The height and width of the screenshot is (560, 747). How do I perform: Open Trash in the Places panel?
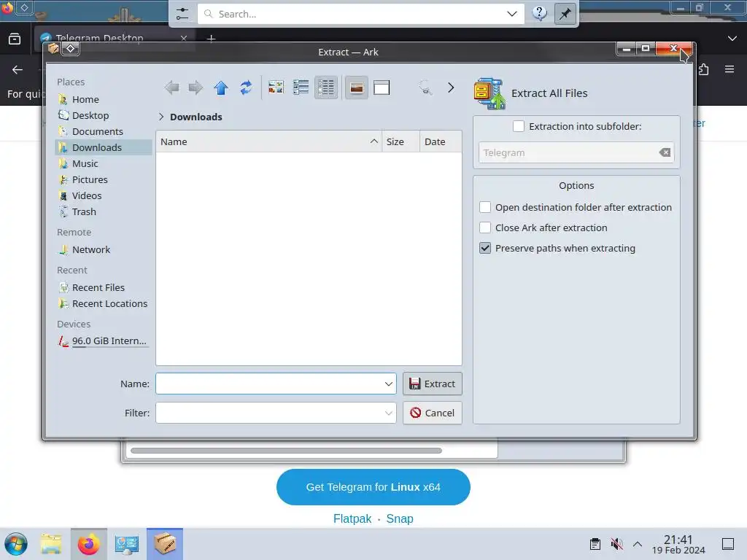click(104, 211)
